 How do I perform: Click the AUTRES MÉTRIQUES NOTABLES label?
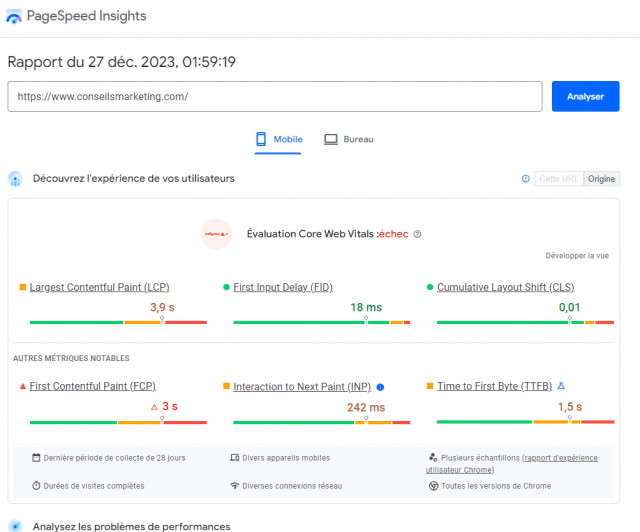point(71,358)
